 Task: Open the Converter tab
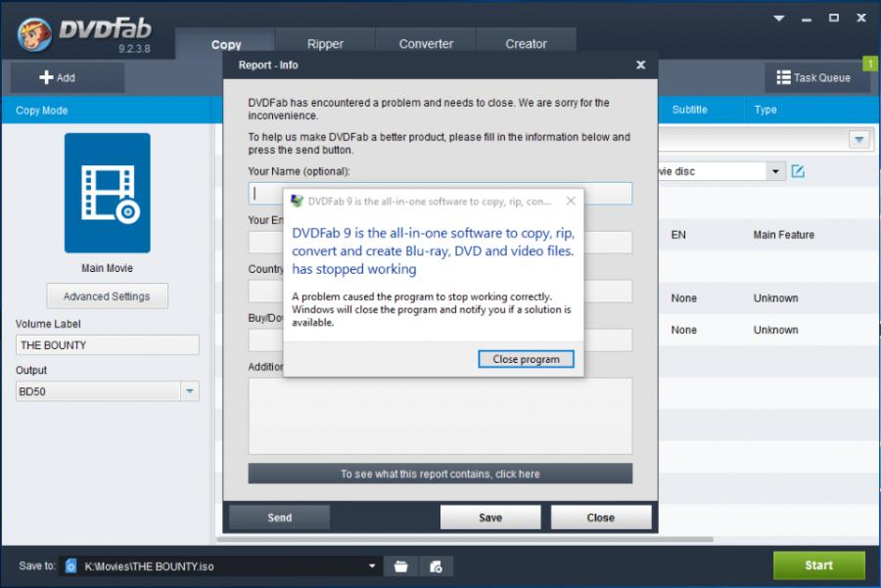click(x=426, y=44)
